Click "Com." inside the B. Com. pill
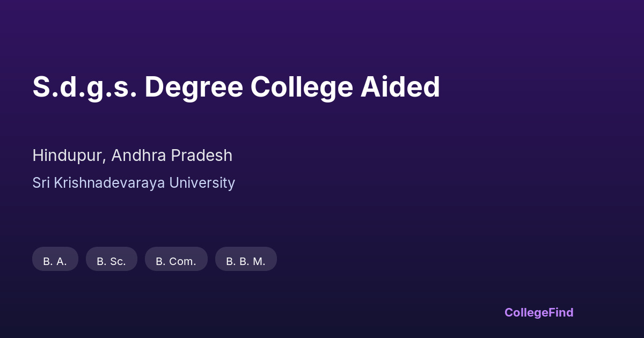The height and width of the screenshot is (338, 644). click(x=182, y=261)
